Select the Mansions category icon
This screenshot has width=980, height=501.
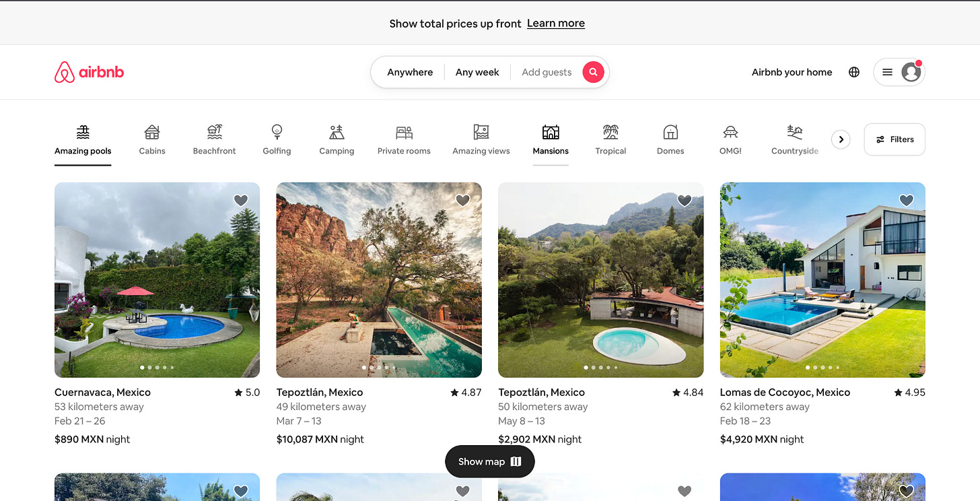coord(551,131)
